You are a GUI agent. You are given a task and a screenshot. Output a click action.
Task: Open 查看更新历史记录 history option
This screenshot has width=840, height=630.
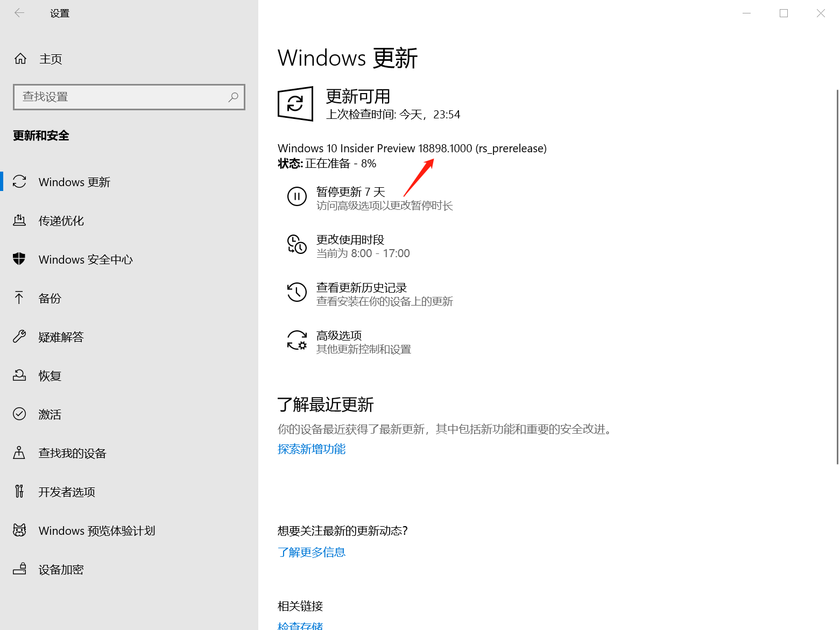[297, 293]
